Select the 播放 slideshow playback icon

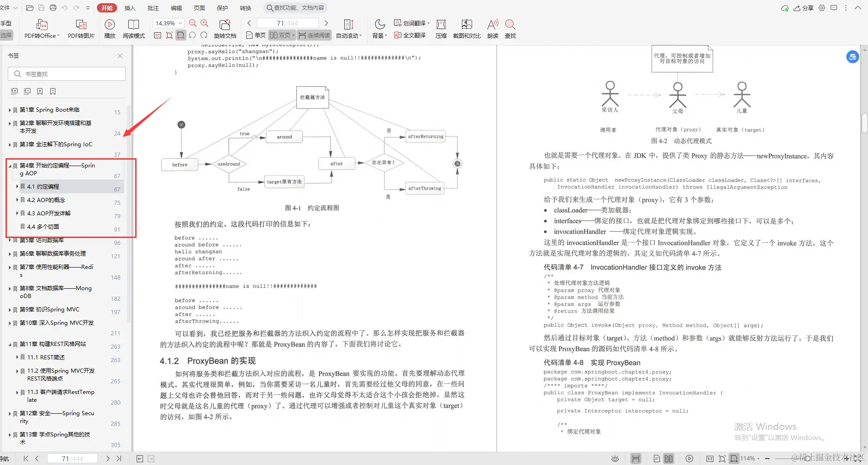click(x=109, y=29)
